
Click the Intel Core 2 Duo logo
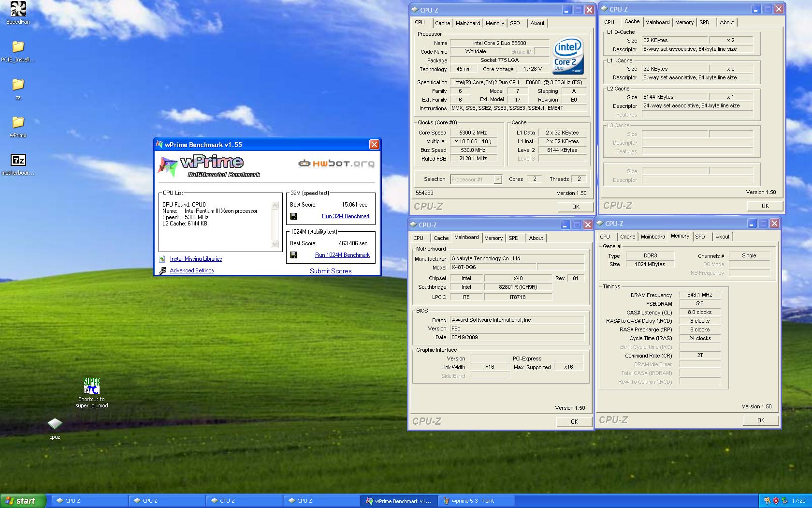click(568, 56)
